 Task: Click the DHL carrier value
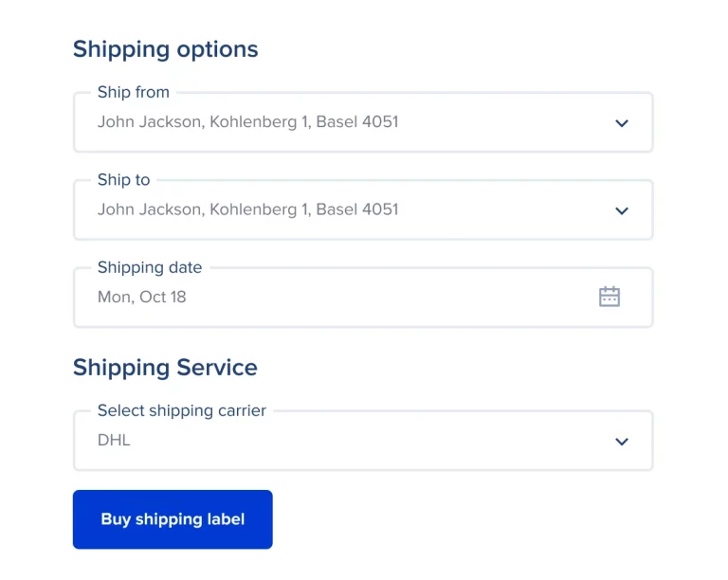(114, 441)
